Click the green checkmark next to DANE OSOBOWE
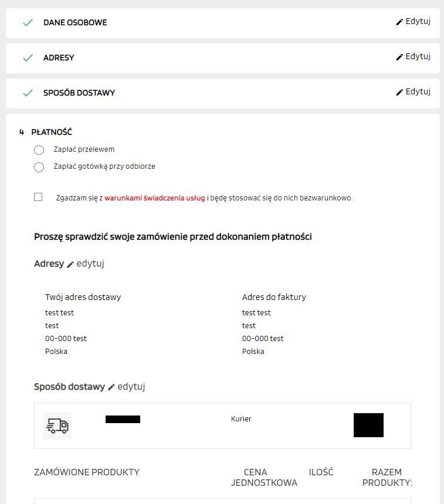 point(27,23)
